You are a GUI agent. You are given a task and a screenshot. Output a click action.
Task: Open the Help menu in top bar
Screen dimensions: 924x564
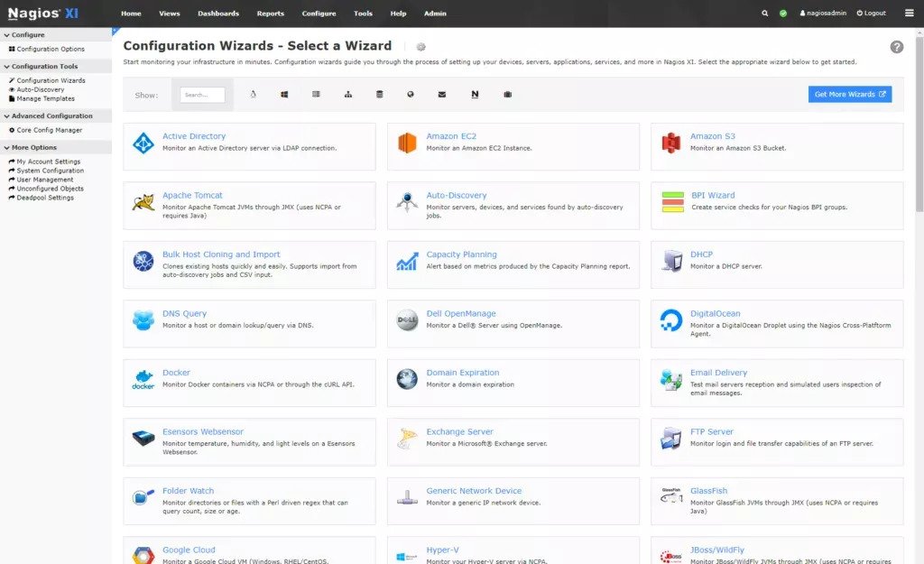(x=398, y=14)
